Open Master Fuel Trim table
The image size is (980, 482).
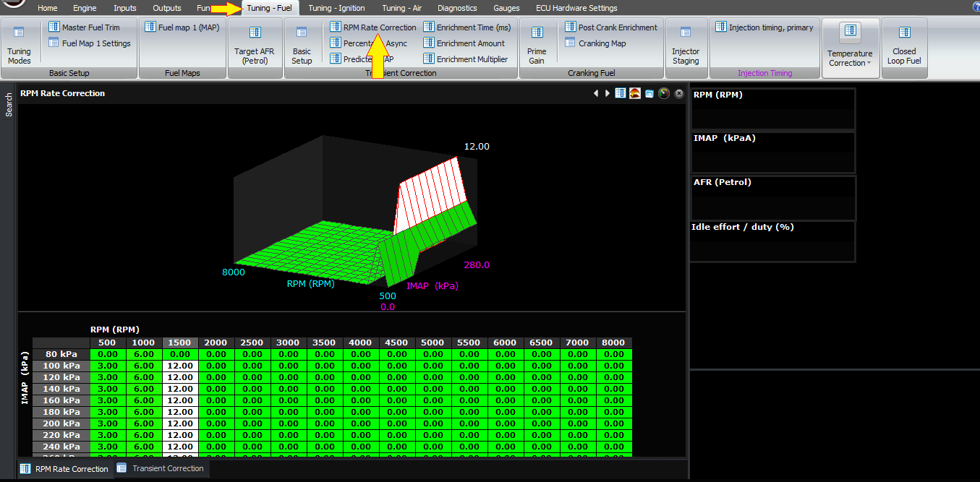coord(84,27)
